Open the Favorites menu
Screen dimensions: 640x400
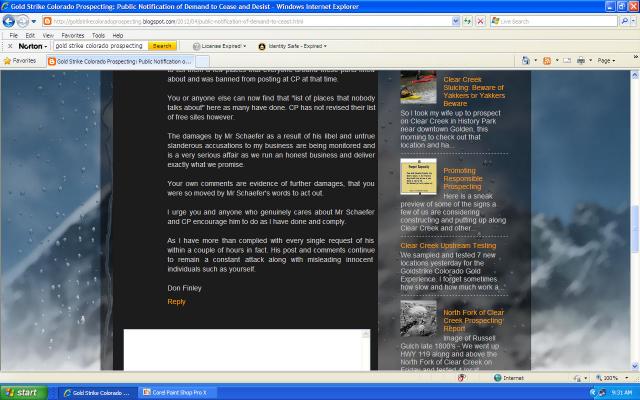point(73,36)
